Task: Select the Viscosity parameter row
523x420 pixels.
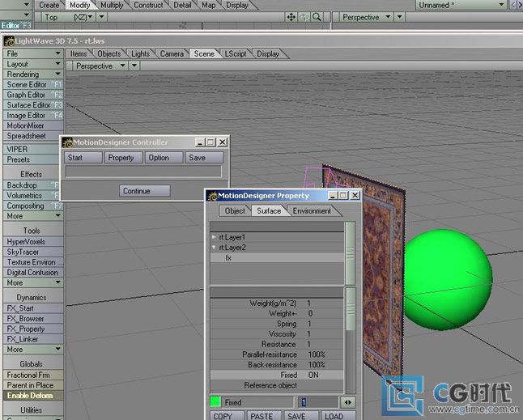Action: (277, 334)
